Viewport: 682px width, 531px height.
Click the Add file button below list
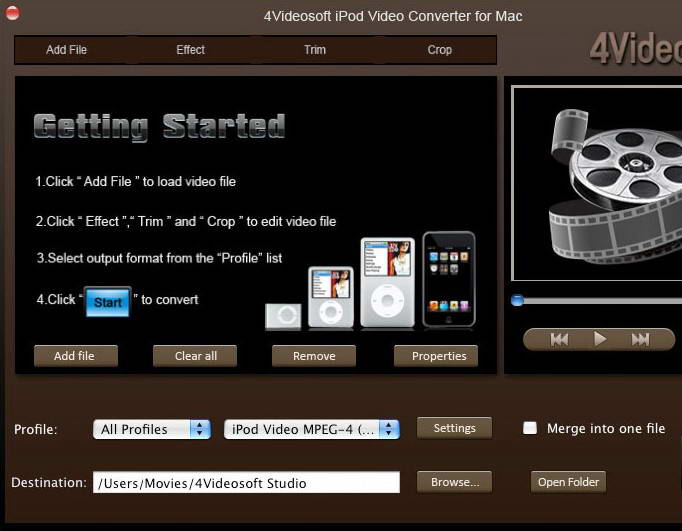(x=76, y=356)
